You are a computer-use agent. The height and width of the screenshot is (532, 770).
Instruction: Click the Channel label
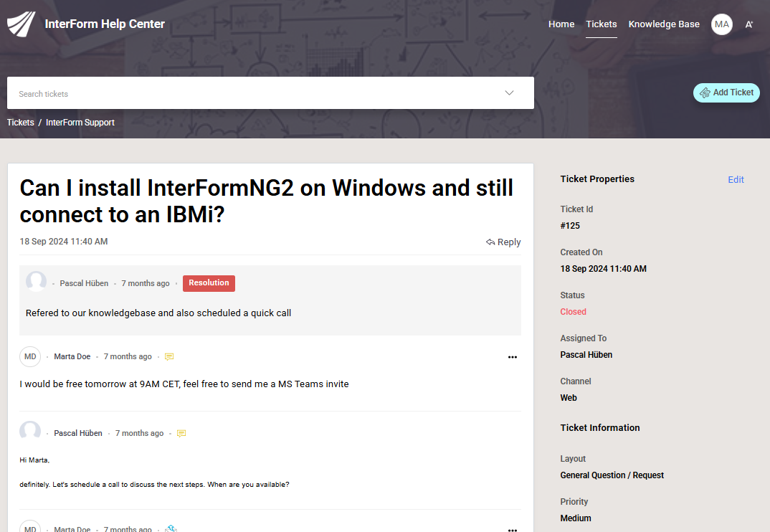576,381
